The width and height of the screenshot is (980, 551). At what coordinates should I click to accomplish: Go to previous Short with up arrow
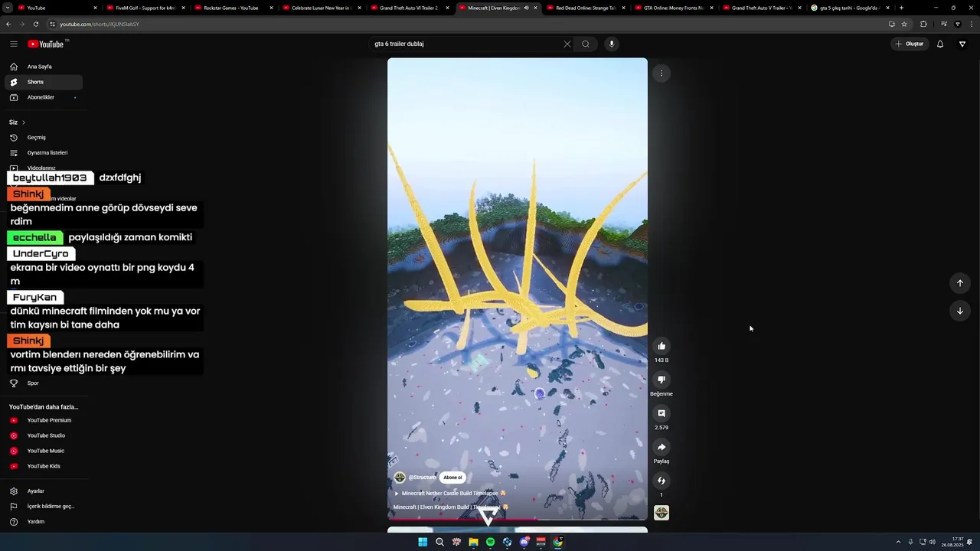[960, 283]
